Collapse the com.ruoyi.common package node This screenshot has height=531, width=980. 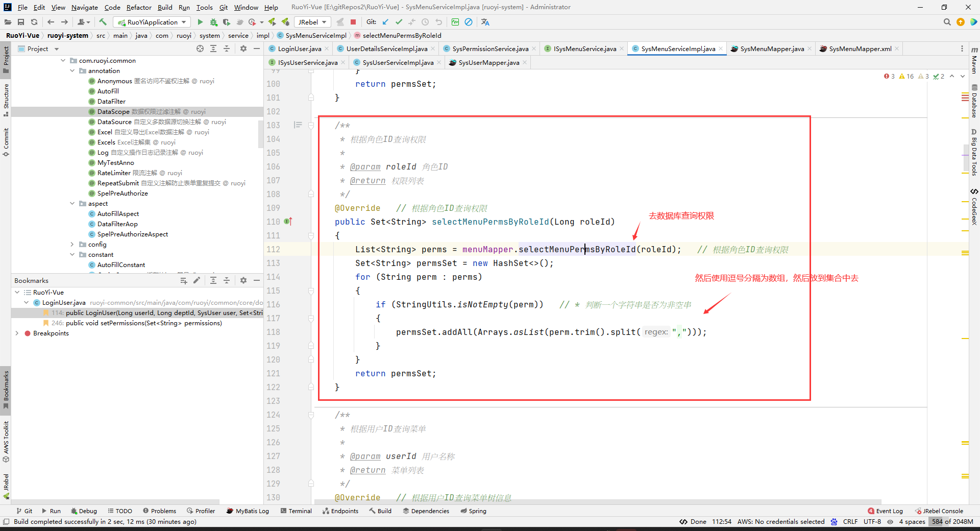(x=63, y=60)
